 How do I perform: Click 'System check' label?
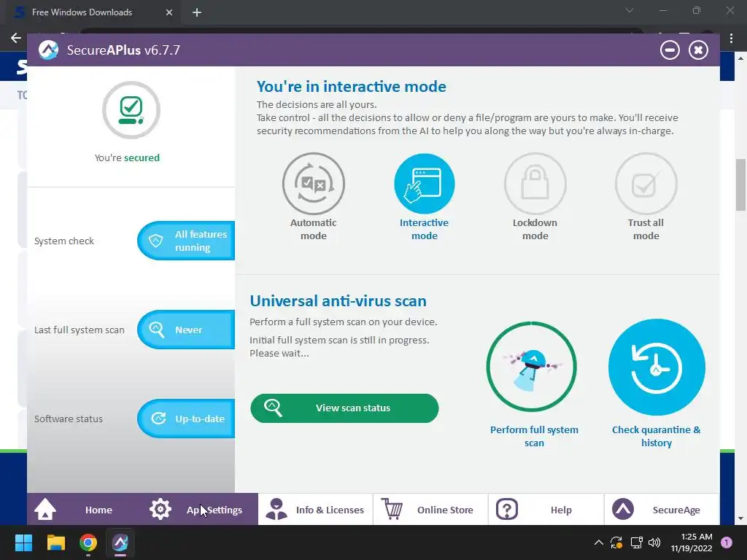coord(64,241)
